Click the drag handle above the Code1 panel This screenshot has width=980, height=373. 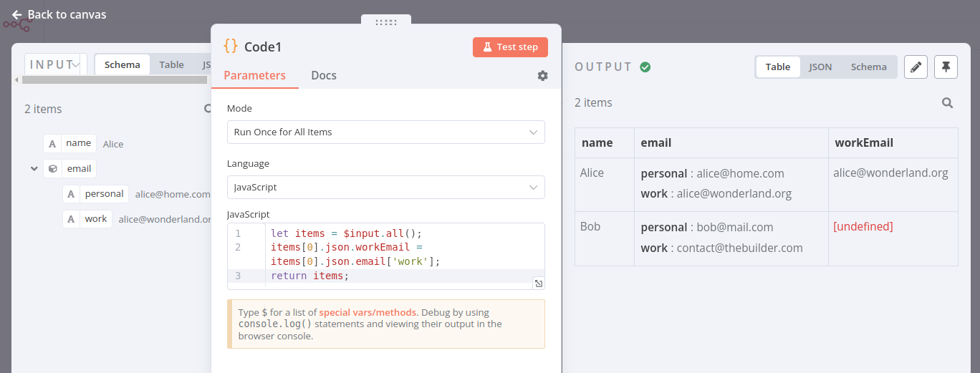pos(385,22)
